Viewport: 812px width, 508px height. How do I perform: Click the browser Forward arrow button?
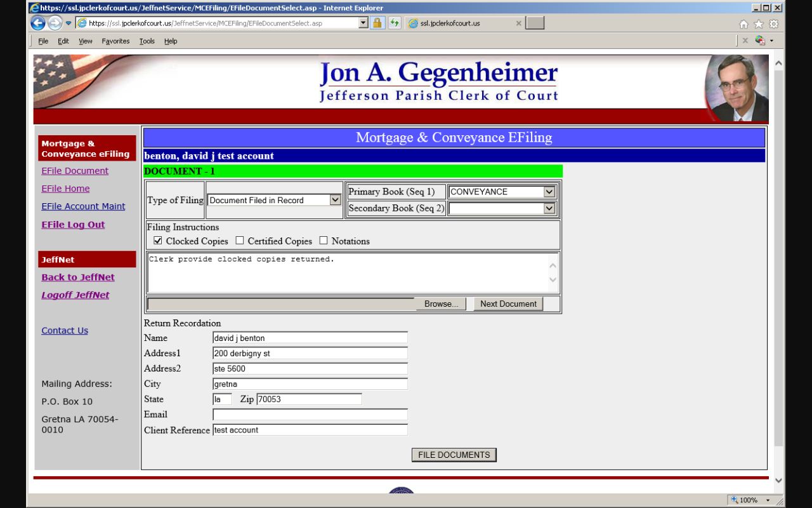tap(55, 23)
